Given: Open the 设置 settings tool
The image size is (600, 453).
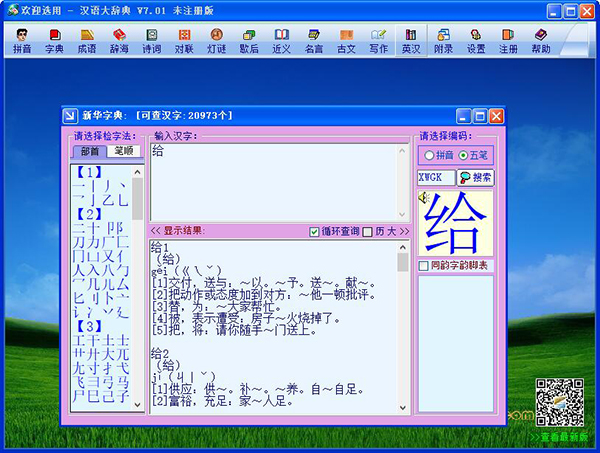Looking at the screenshot, I should pyautogui.click(x=476, y=41).
